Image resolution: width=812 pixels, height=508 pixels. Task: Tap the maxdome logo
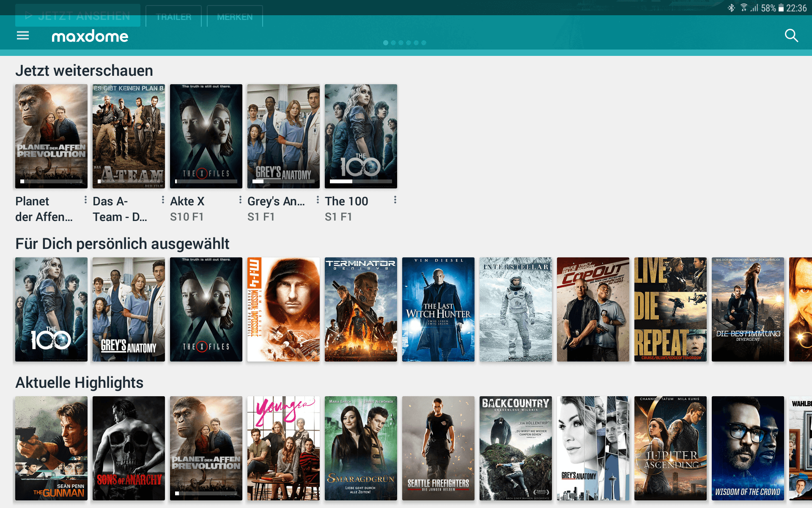[x=90, y=36]
